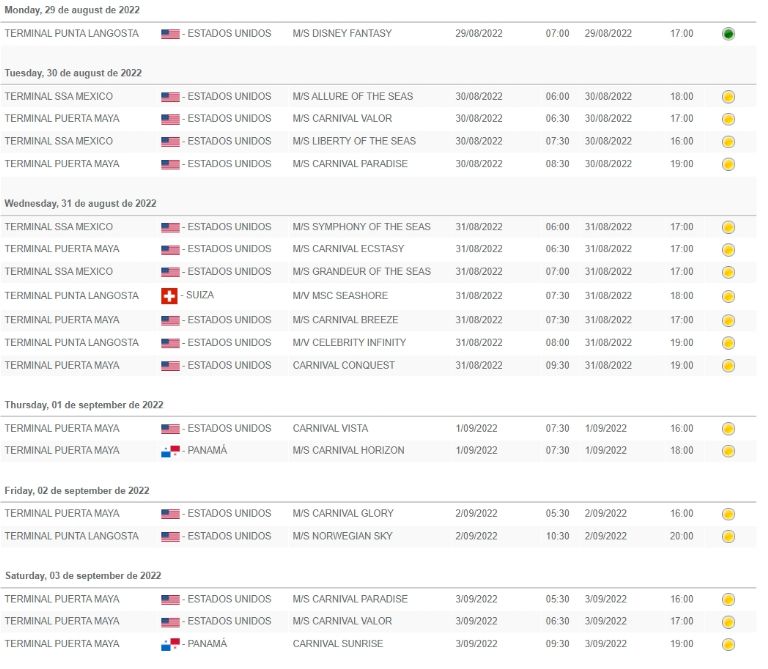Image resolution: width=768 pixels, height=669 pixels.
Task: Click ship name M/S LIBERTY OF THE SEAS
Action: pos(354,141)
